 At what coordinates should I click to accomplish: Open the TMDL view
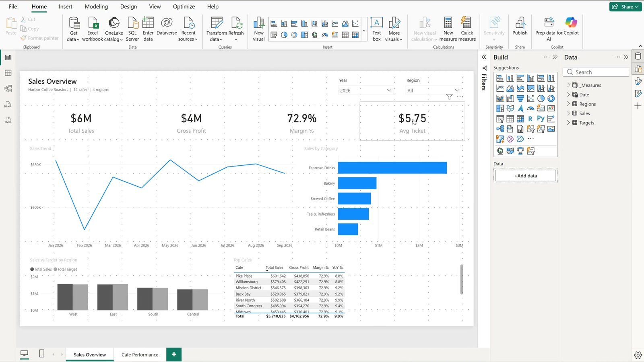pos(8,120)
